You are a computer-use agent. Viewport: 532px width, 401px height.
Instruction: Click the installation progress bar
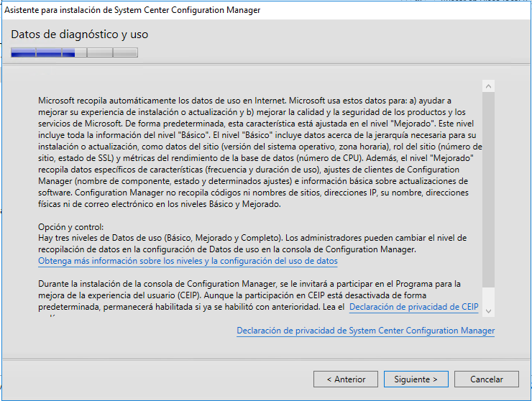[x=74, y=52]
